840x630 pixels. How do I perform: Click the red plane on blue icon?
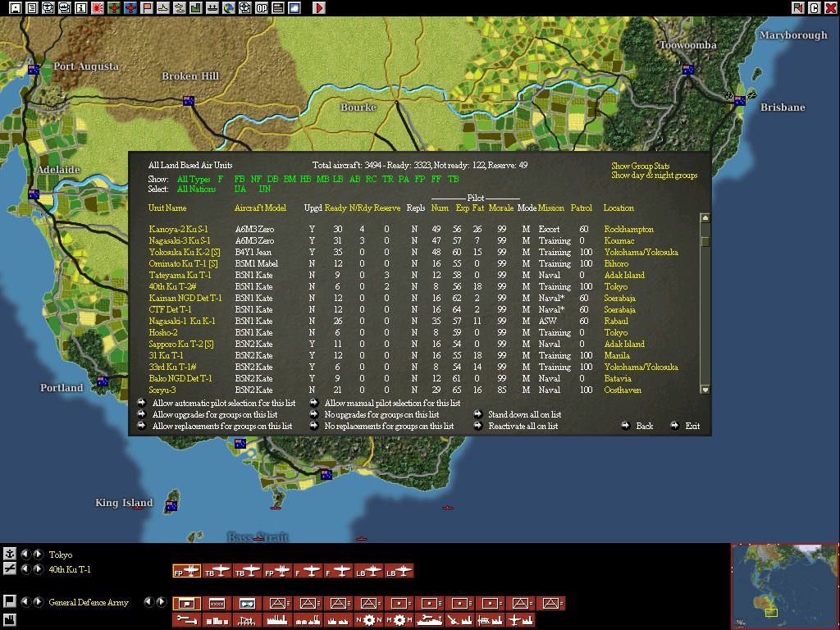[130, 7]
